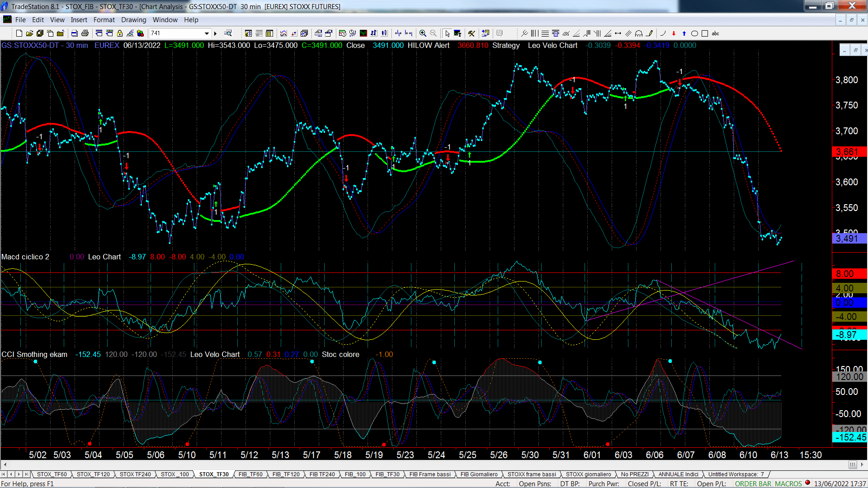Switch to the STOX_100 tab
The width and height of the screenshot is (868, 488).
(175, 474)
